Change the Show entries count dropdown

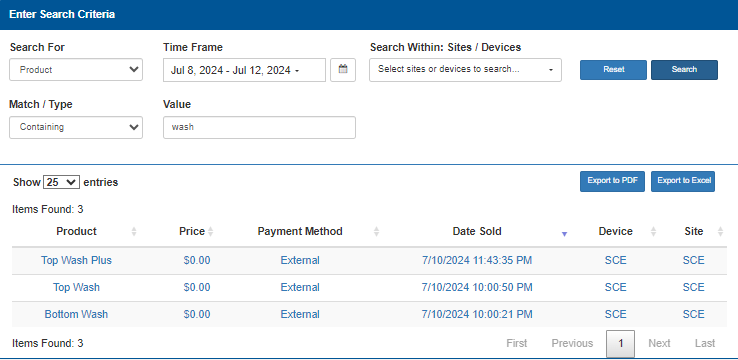tap(61, 182)
